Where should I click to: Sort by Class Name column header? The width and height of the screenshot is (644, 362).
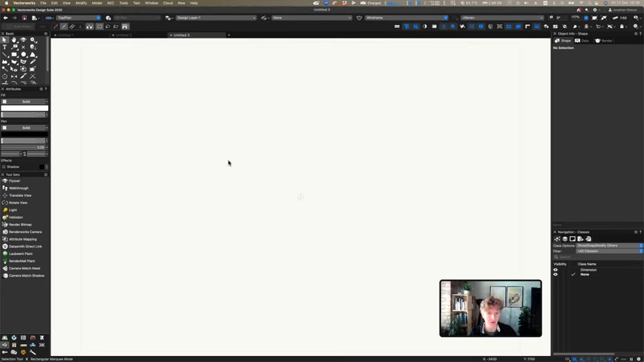point(587,264)
